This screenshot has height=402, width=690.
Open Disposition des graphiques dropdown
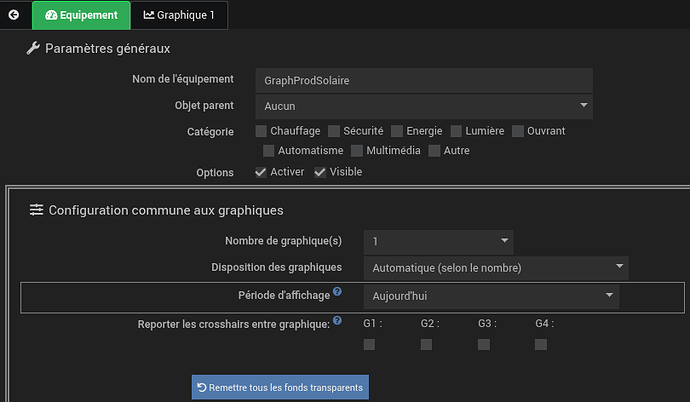(x=495, y=267)
